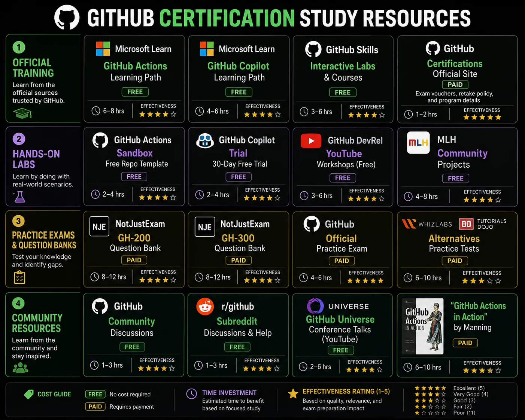Click the PAID badge on Official Practice Exam
The height and width of the screenshot is (420, 525).
point(342,261)
